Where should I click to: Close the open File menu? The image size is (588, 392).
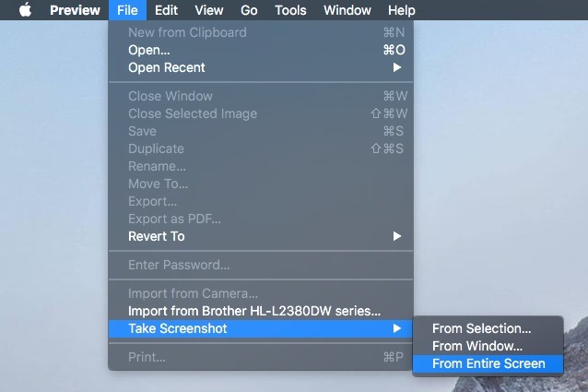(x=127, y=10)
